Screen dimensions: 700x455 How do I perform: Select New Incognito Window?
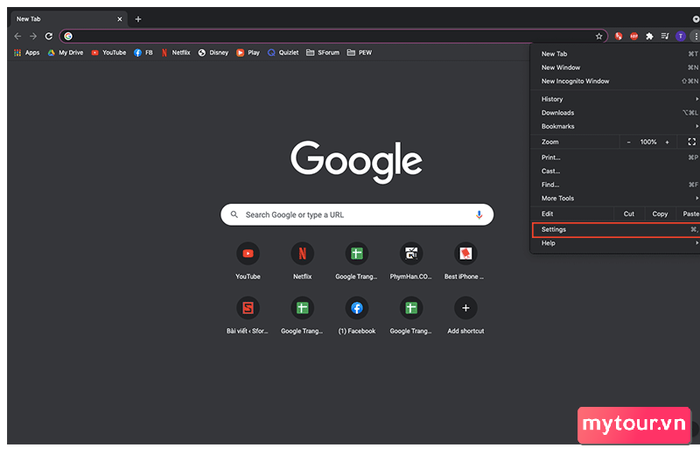click(x=615, y=81)
